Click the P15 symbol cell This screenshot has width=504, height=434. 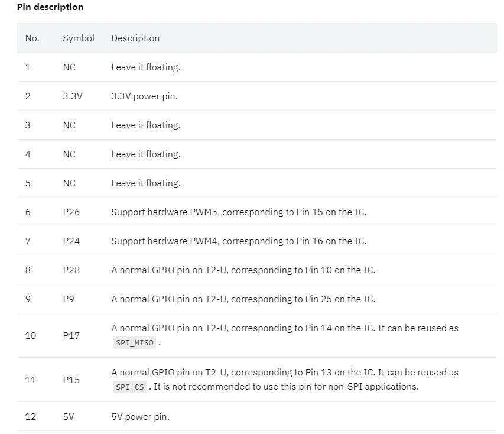tap(71, 380)
